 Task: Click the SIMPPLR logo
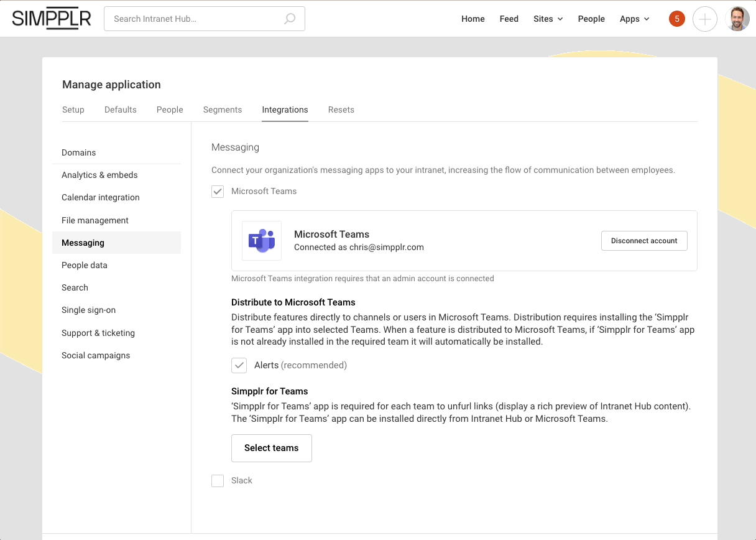point(51,18)
